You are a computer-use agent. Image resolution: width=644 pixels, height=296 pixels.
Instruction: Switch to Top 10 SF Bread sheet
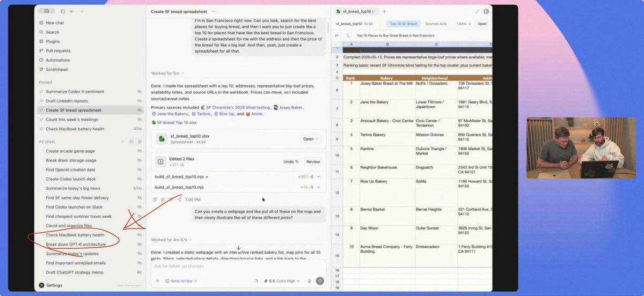tap(403, 24)
